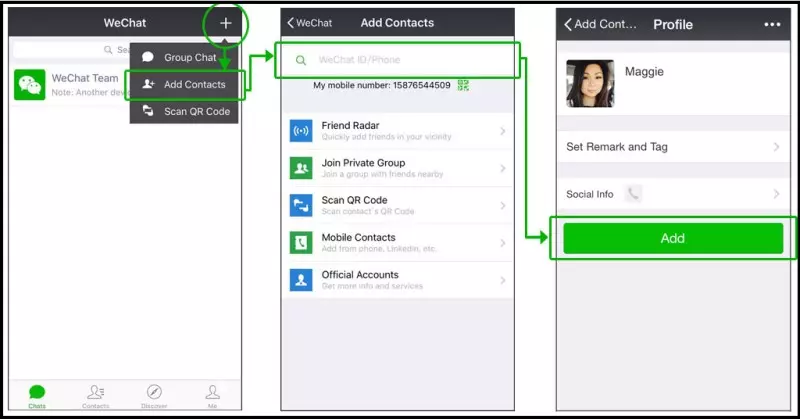The height and width of the screenshot is (419, 800).
Task: Open the Official Accounts option
Action: [397, 280]
